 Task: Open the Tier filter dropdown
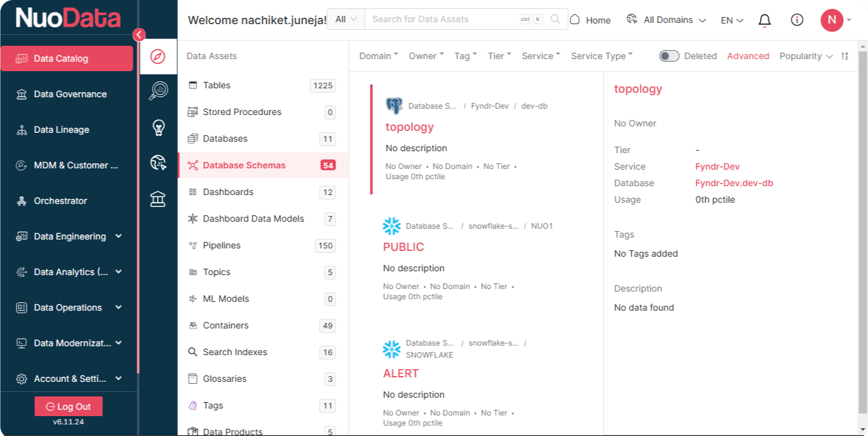(x=499, y=56)
